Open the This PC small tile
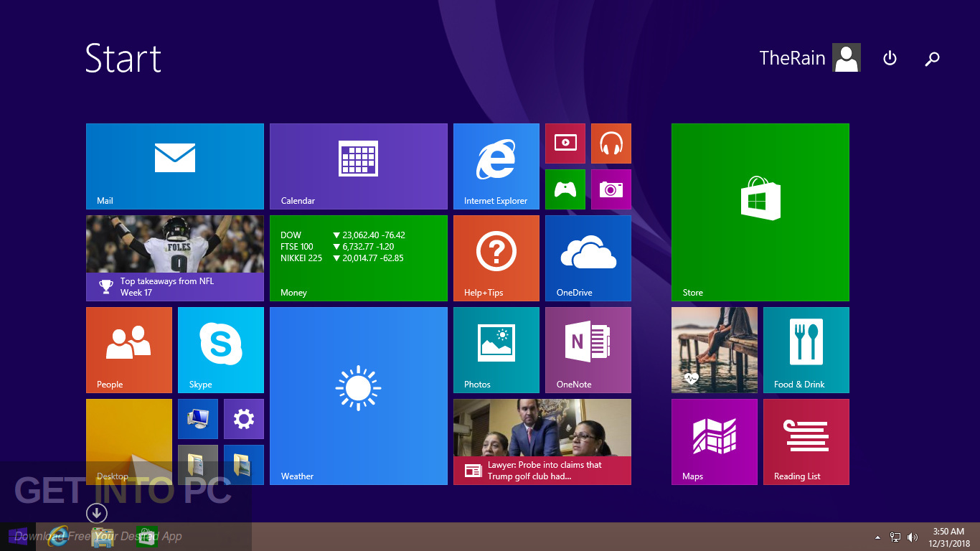 point(198,419)
